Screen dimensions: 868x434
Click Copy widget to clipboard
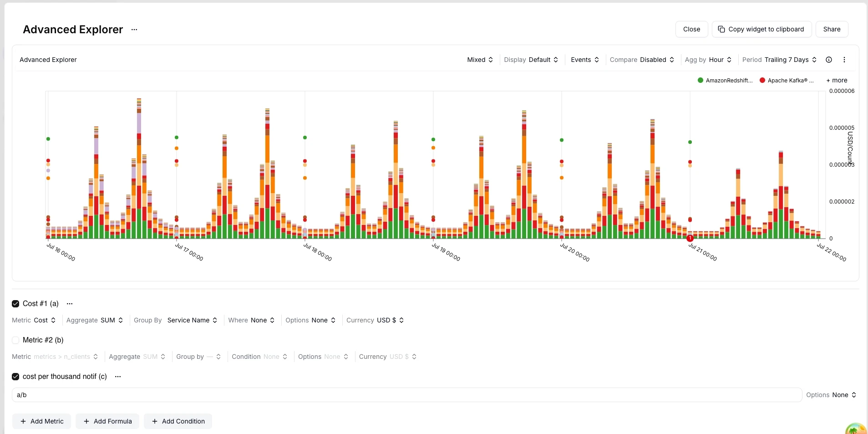761,29
